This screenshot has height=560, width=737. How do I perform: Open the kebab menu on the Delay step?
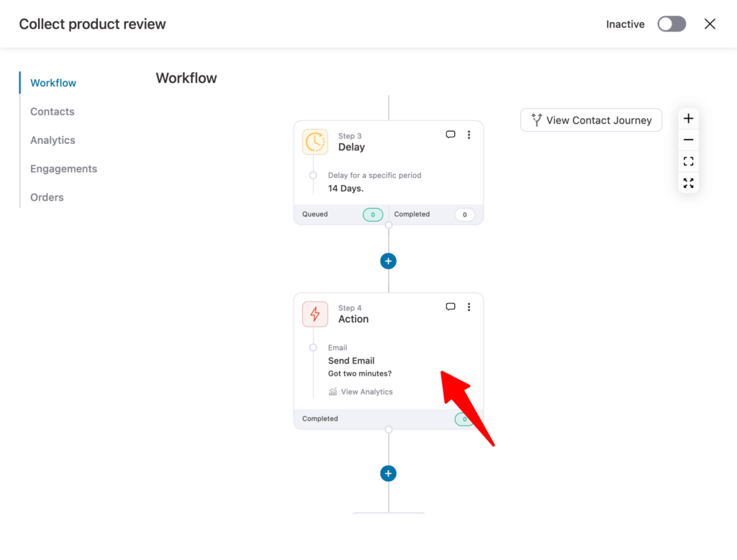(x=469, y=134)
